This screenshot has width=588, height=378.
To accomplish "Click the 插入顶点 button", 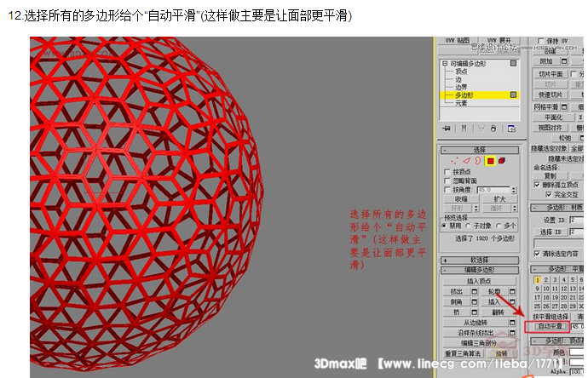I will coord(479,281).
